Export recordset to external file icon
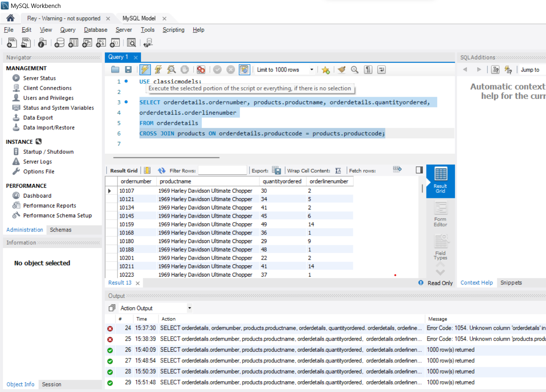This screenshot has width=546, height=392. [x=277, y=170]
